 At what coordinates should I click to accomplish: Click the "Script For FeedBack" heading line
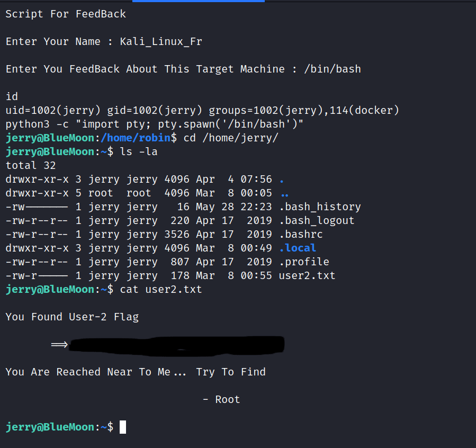coord(66,14)
